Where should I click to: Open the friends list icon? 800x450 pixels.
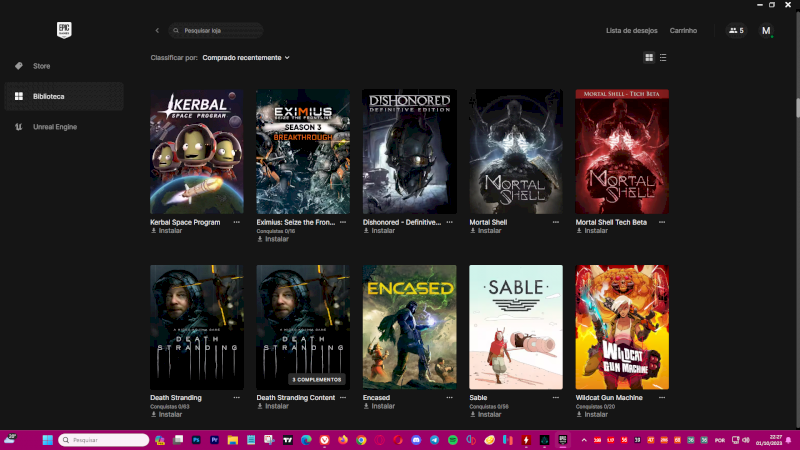[x=735, y=31]
